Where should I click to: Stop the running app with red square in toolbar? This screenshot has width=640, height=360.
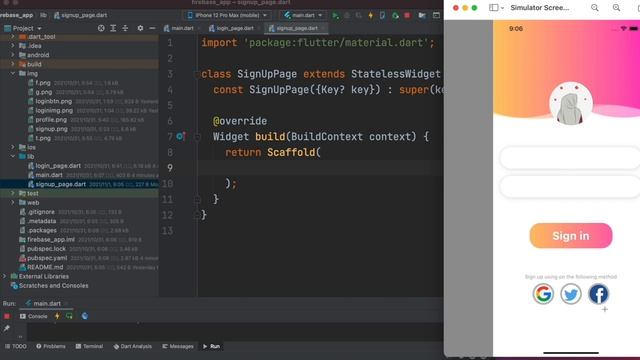tap(407, 16)
